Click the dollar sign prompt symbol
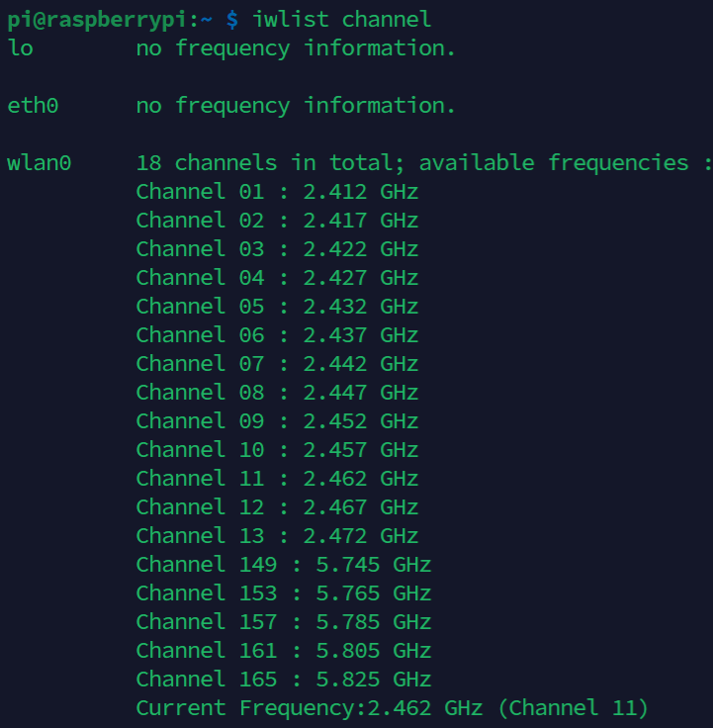The height and width of the screenshot is (728, 713). pos(232,20)
